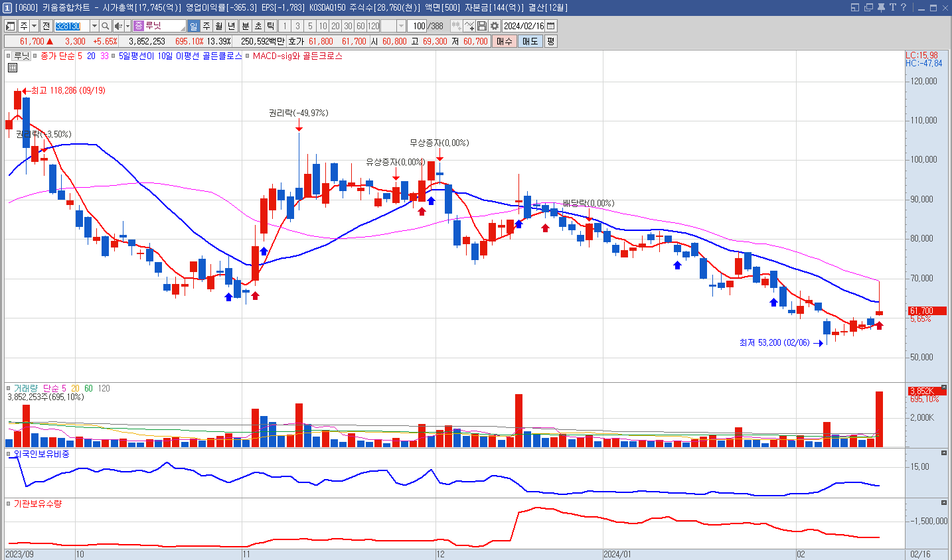
Task: Switch to the 초 second period
Action: click(x=258, y=26)
